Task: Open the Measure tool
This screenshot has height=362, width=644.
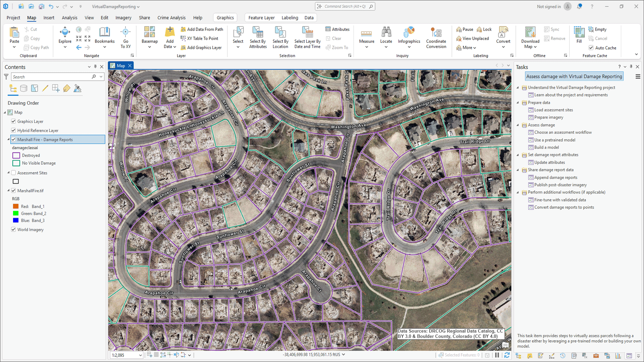Action: point(367,37)
